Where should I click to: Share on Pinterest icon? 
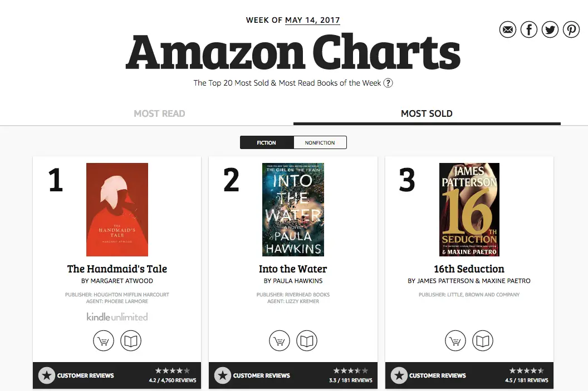571,29
